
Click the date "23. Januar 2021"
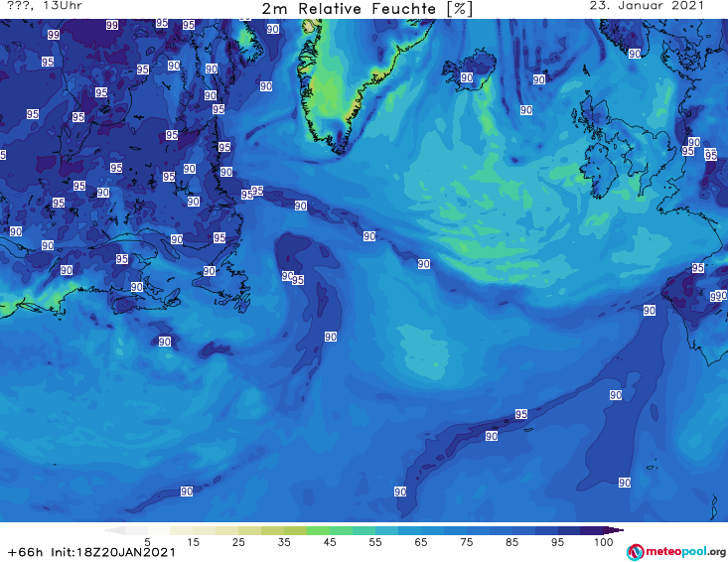pyautogui.click(x=647, y=6)
